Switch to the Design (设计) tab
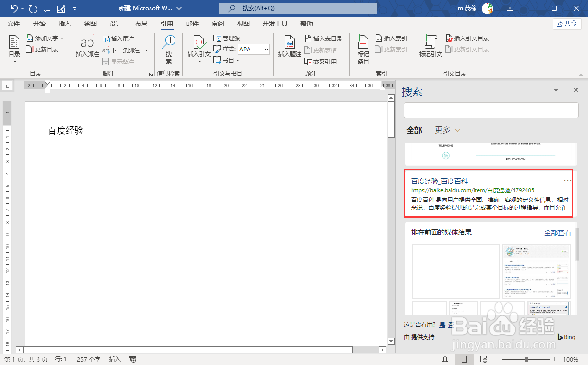Image resolution: width=588 pixels, height=365 pixels. (116, 24)
